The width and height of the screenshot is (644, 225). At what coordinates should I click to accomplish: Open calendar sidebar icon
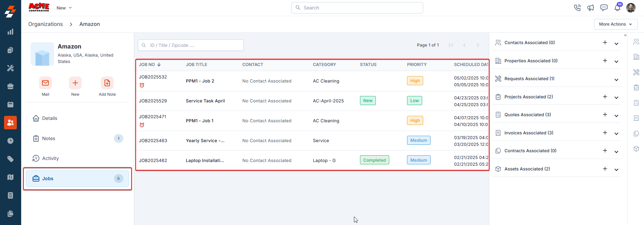10,104
